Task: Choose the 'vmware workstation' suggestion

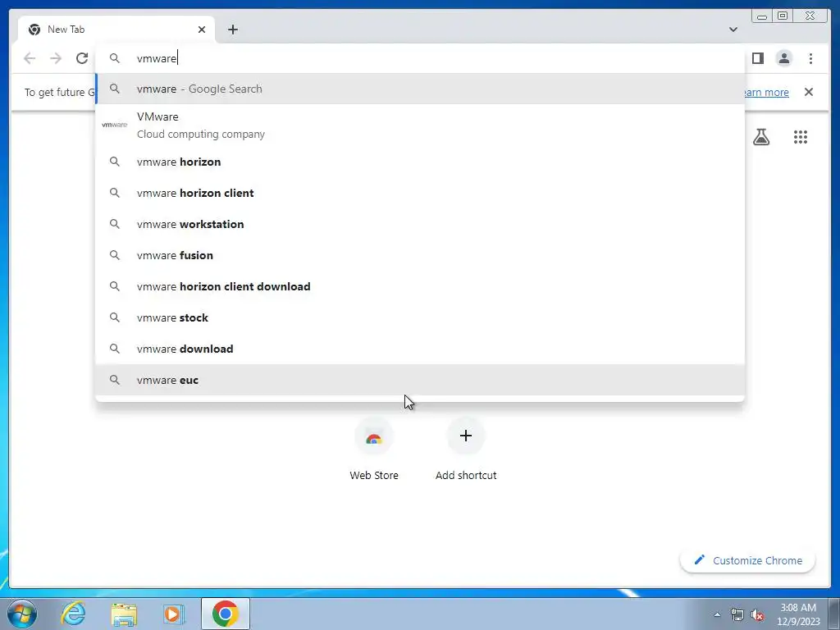Action: (420, 224)
